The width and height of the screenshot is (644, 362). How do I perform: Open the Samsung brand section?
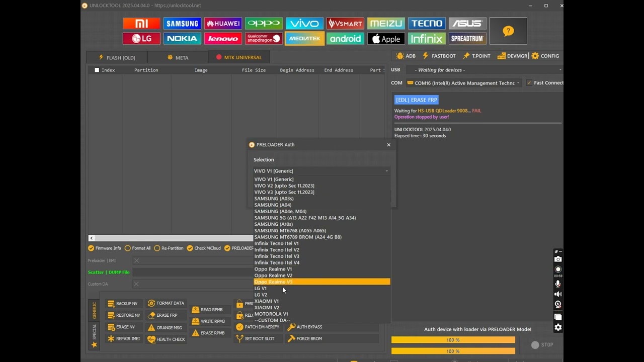point(182,24)
